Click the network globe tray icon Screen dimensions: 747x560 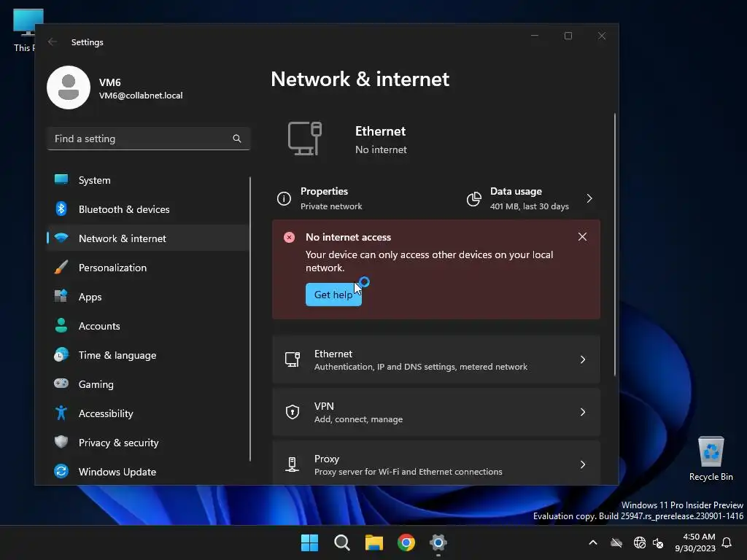[639, 542]
